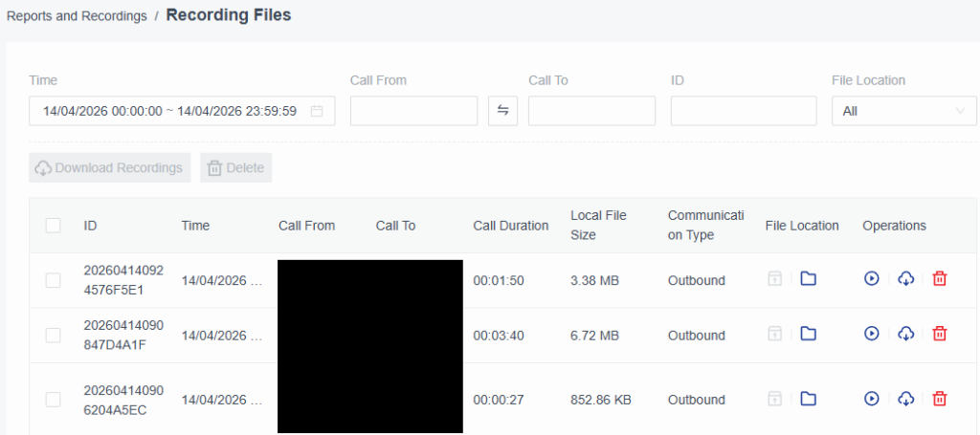This screenshot has height=435, width=980.
Task: Open the Time range selector
Action: (170, 111)
